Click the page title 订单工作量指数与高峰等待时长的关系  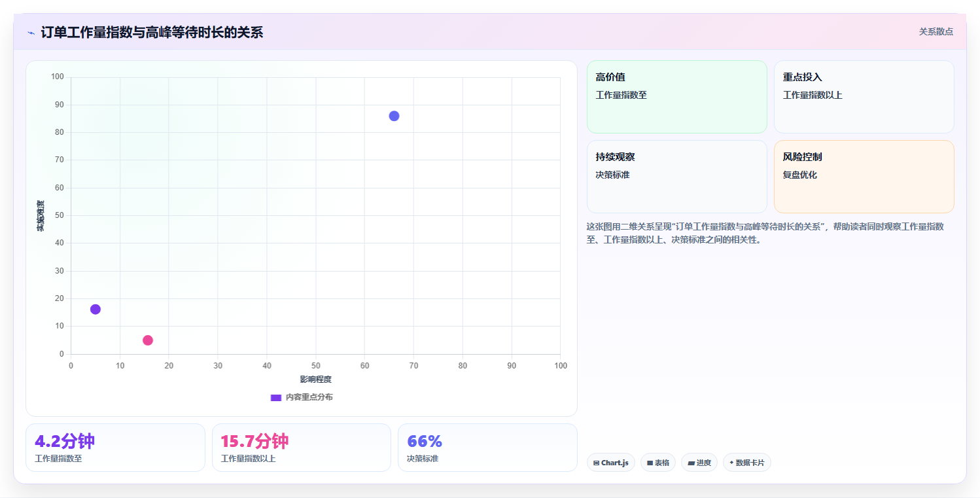click(x=152, y=32)
